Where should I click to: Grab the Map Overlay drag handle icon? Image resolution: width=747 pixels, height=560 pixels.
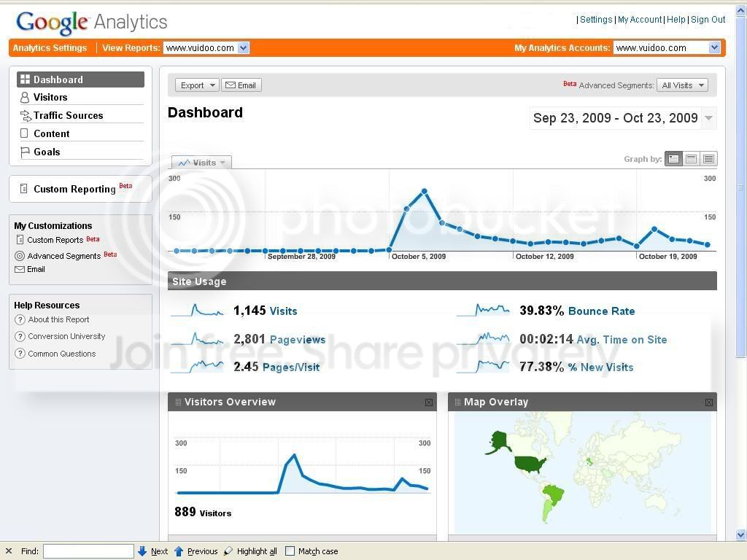[x=458, y=402]
